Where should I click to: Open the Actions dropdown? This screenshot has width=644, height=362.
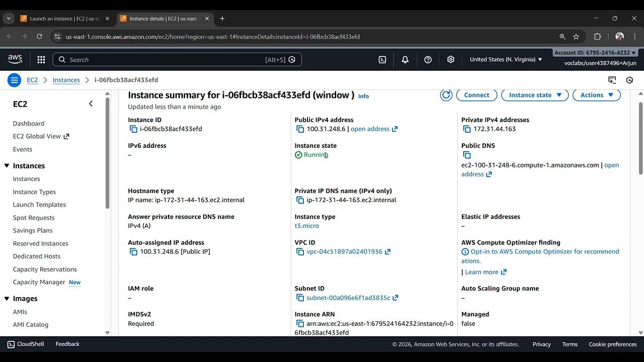click(x=597, y=95)
